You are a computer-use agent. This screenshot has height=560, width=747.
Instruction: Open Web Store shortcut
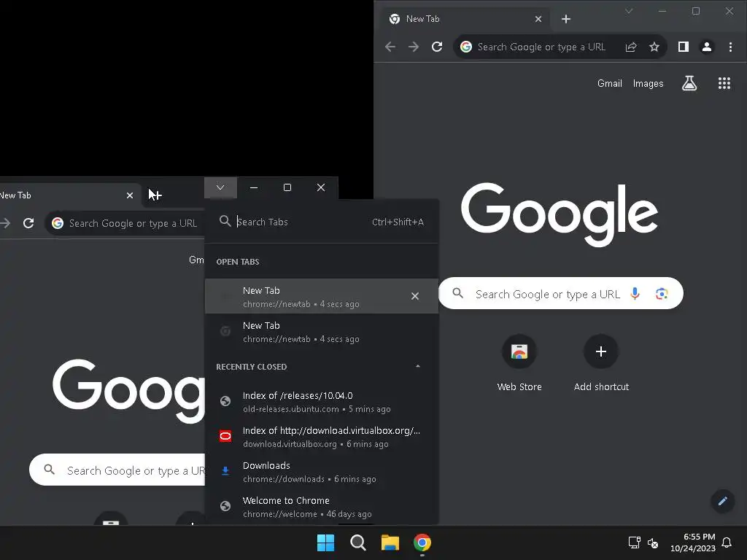(x=519, y=363)
